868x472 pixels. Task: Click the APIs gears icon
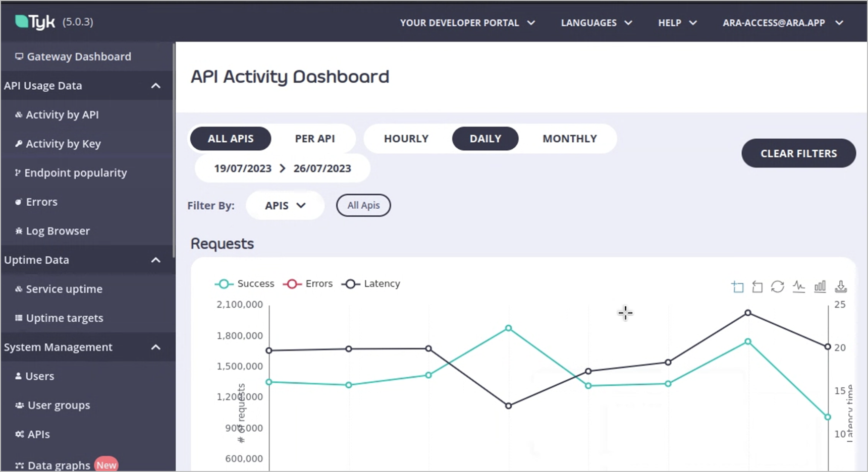[20, 434]
